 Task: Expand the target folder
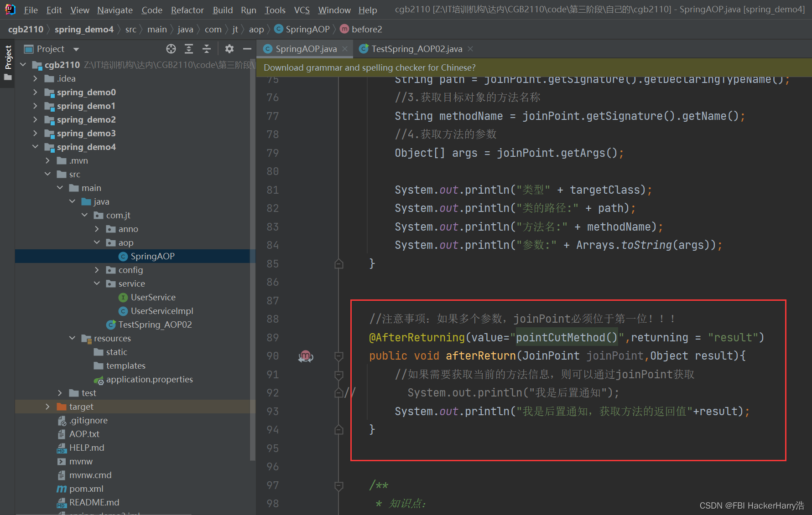(x=48, y=407)
